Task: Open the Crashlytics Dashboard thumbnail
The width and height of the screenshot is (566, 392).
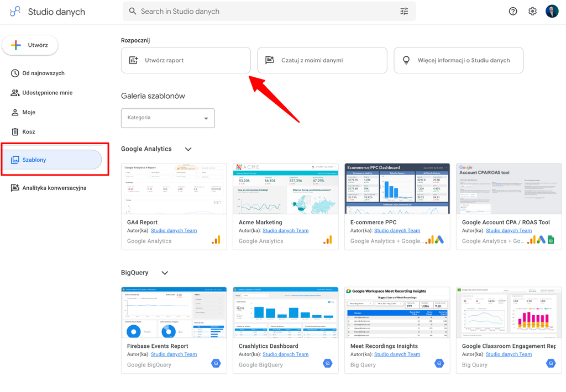Action: pyautogui.click(x=286, y=312)
